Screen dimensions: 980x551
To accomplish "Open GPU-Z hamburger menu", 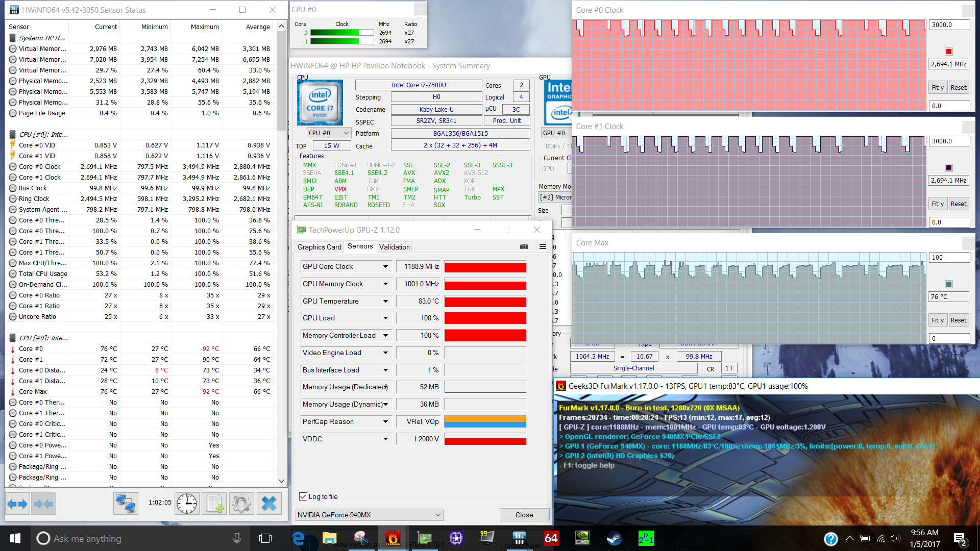I will 543,246.
